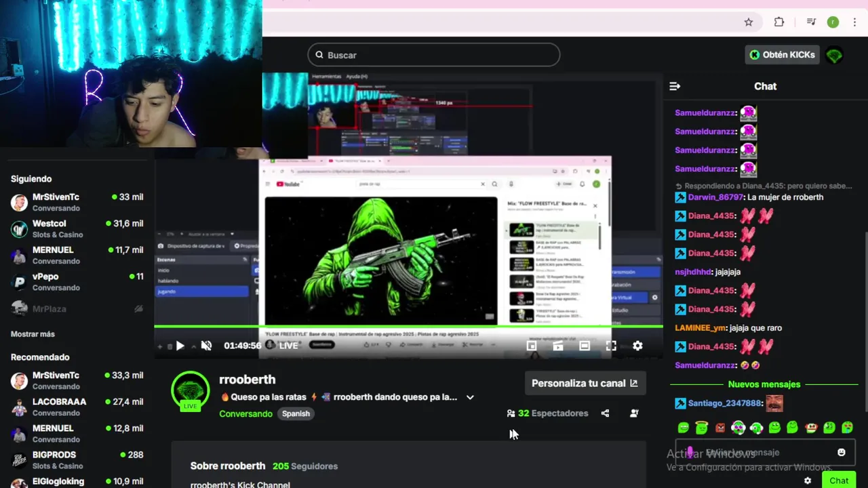
Task: Click the Respondiendo a Diana_4435 reply
Action: click(764, 186)
